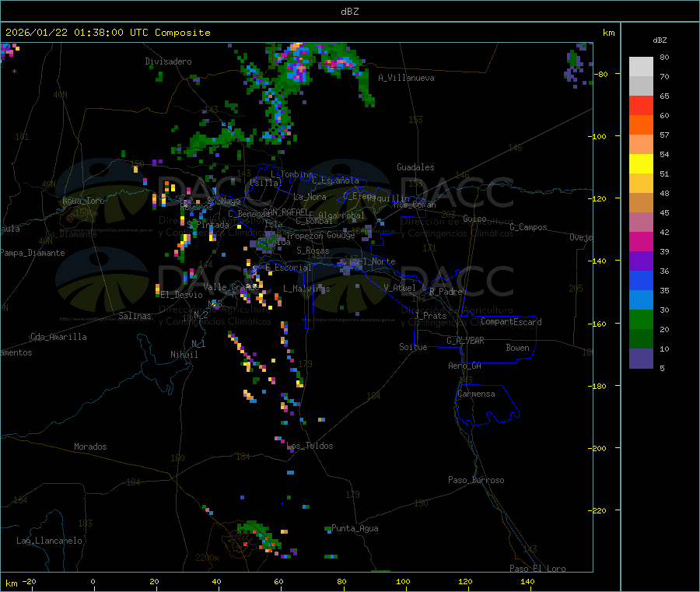Select the Paso_Barroso map label
The image size is (700, 592).
click(x=476, y=480)
